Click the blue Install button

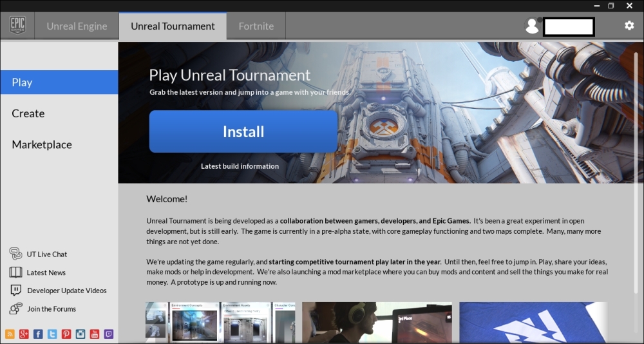pos(243,131)
